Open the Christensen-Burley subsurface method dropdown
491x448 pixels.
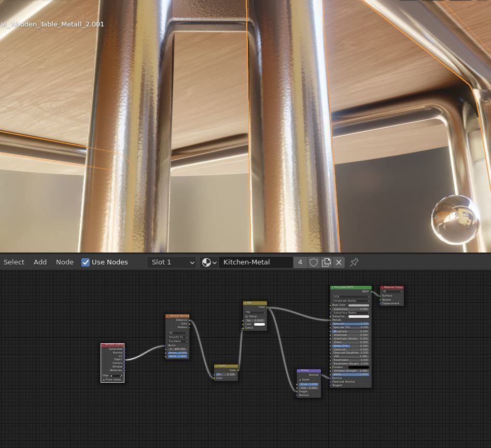350,301
